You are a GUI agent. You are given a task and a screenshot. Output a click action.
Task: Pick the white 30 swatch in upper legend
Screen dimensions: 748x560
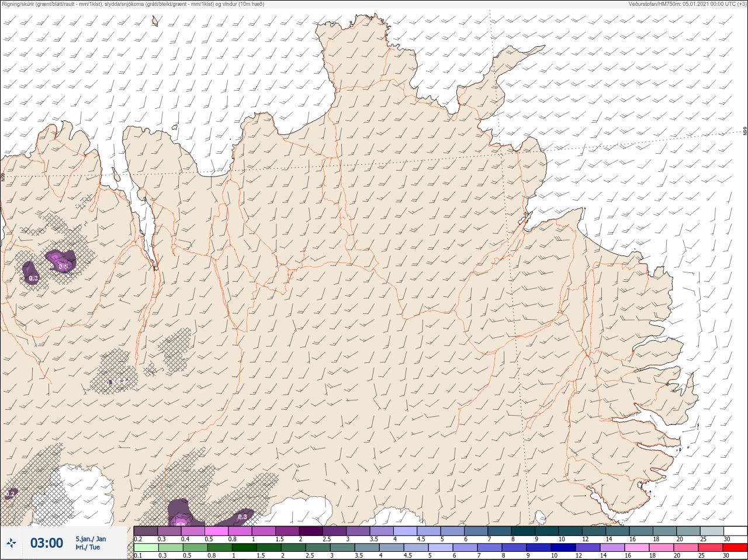click(x=735, y=531)
